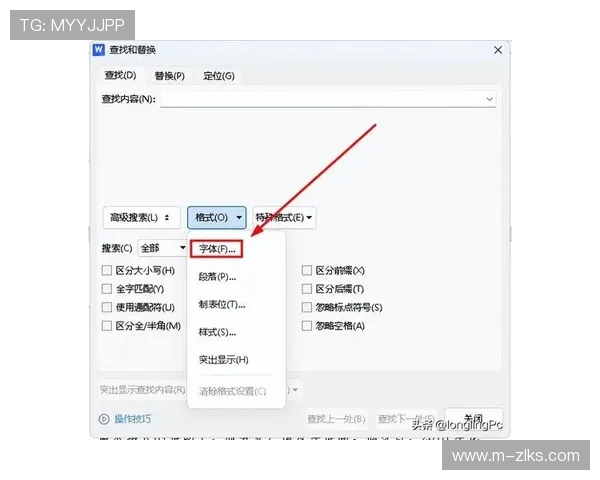Enable 忽略标点符号(S) checkbox
Screen dimensions: 600x480
coord(307,307)
